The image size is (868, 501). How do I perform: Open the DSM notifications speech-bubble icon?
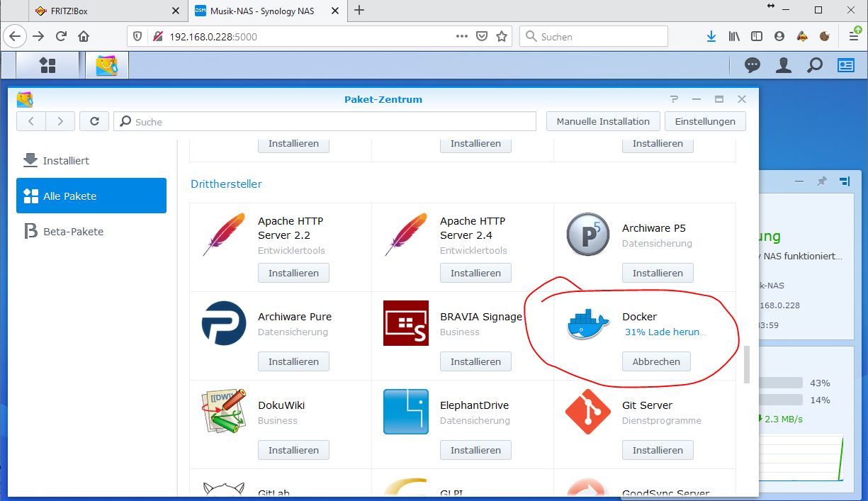click(752, 64)
